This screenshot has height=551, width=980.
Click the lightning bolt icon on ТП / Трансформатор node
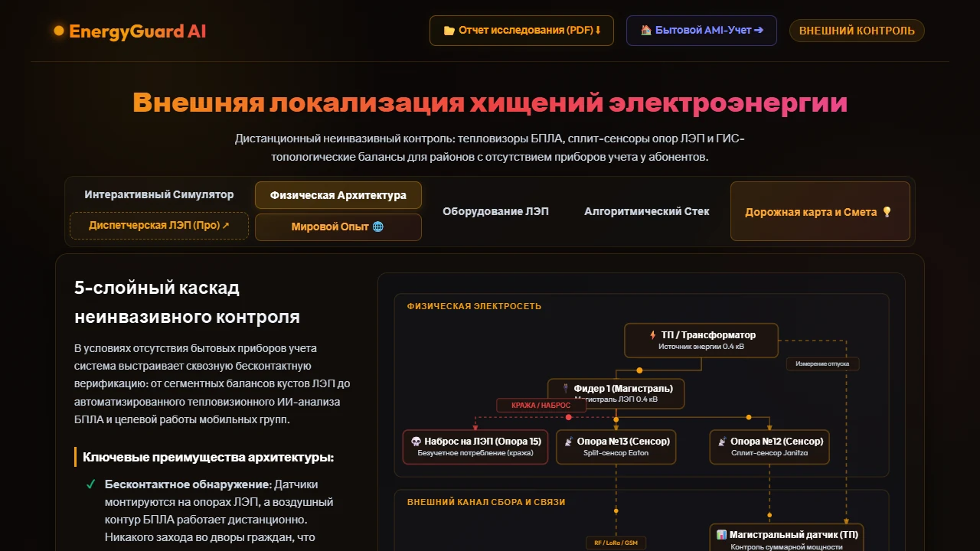[653, 335]
